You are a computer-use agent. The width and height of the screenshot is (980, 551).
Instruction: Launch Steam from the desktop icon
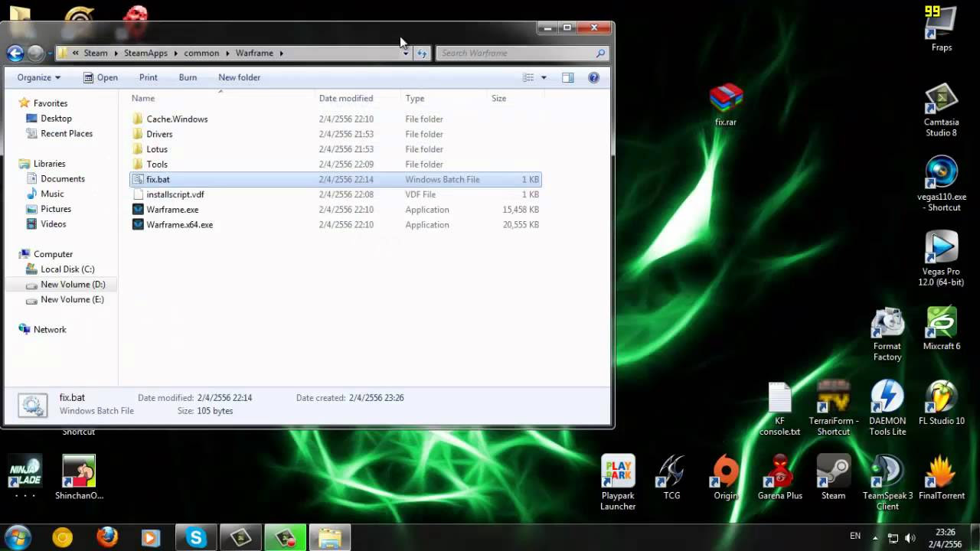833,478
